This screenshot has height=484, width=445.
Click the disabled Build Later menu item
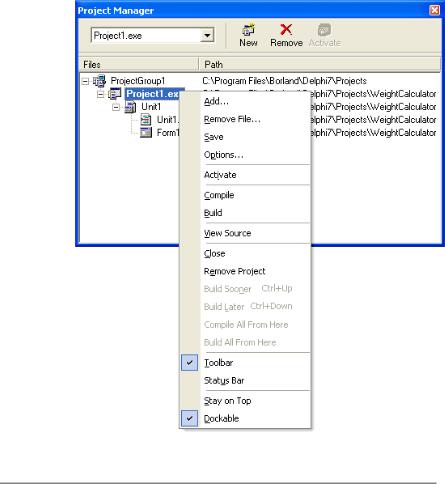(x=245, y=306)
